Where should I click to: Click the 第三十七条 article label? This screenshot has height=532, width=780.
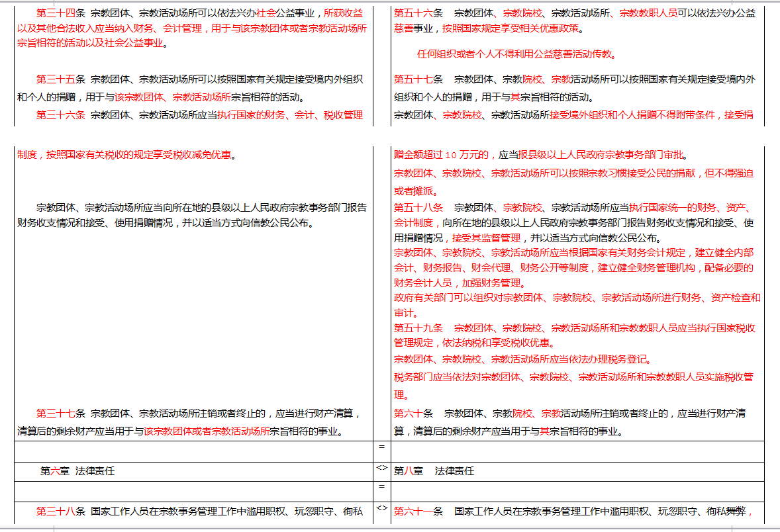point(60,414)
